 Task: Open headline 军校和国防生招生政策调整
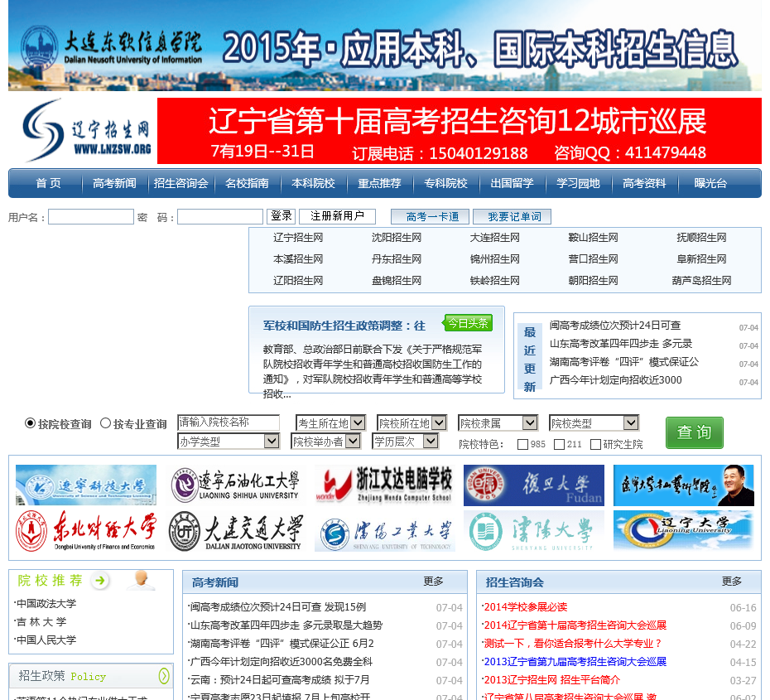344,326
